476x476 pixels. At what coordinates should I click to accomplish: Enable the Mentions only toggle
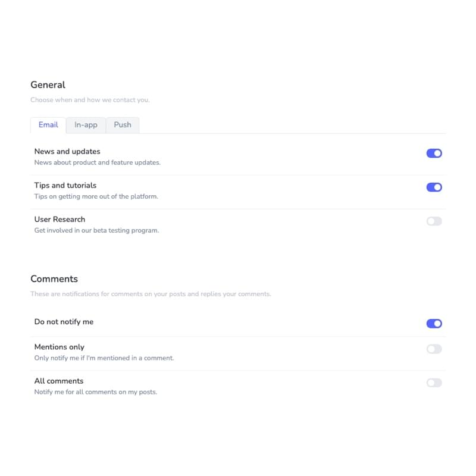tap(434, 349)
